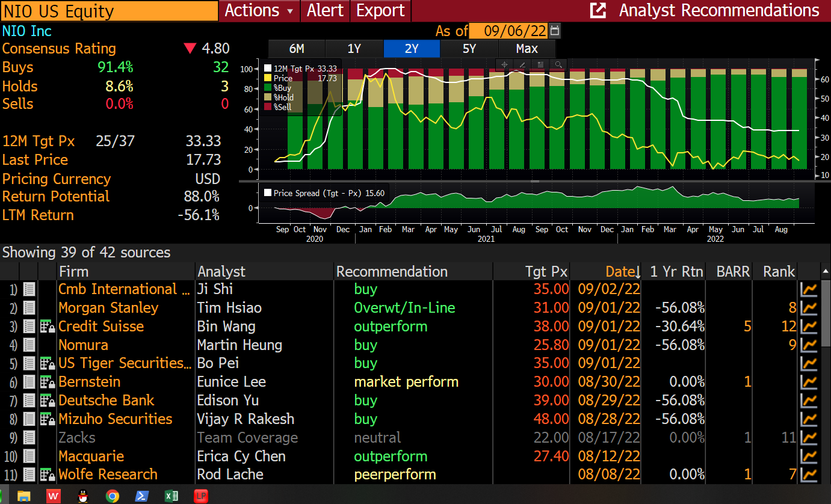831x504 pixels.
Task: Open Excel from the taskbar
Action: [x=171, y=496]
